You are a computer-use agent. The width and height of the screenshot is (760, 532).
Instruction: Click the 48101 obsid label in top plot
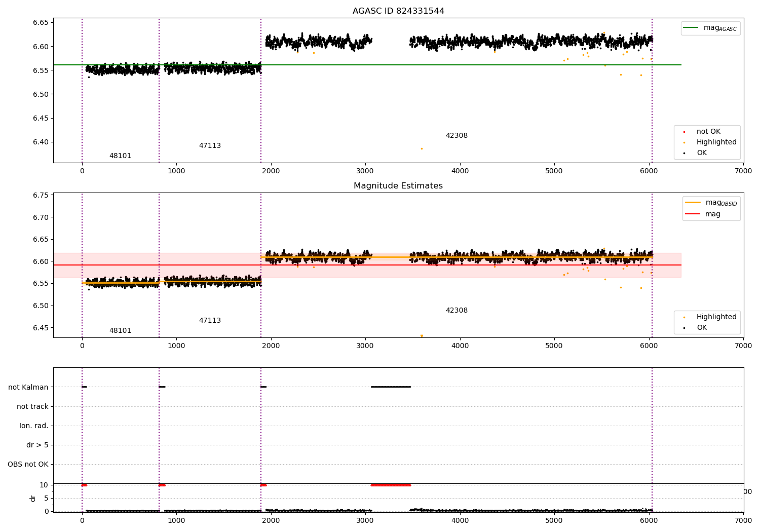click(120, 156)
